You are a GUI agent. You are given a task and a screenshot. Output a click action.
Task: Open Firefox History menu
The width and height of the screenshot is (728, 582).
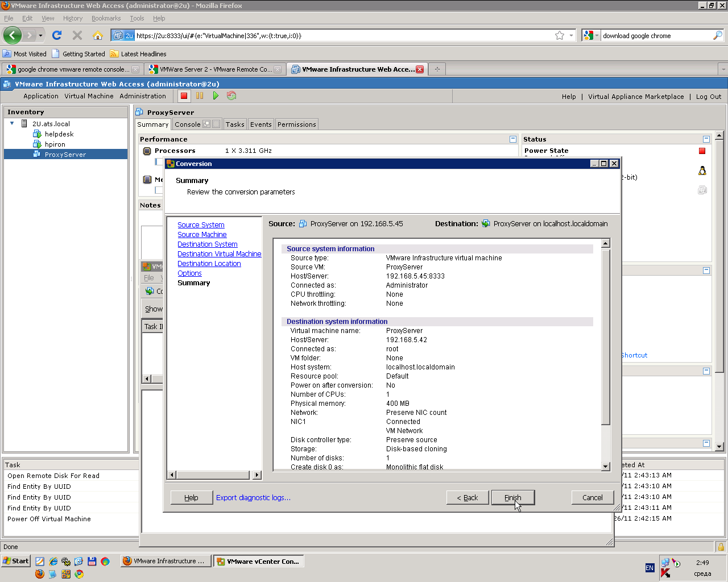[73, 18]
